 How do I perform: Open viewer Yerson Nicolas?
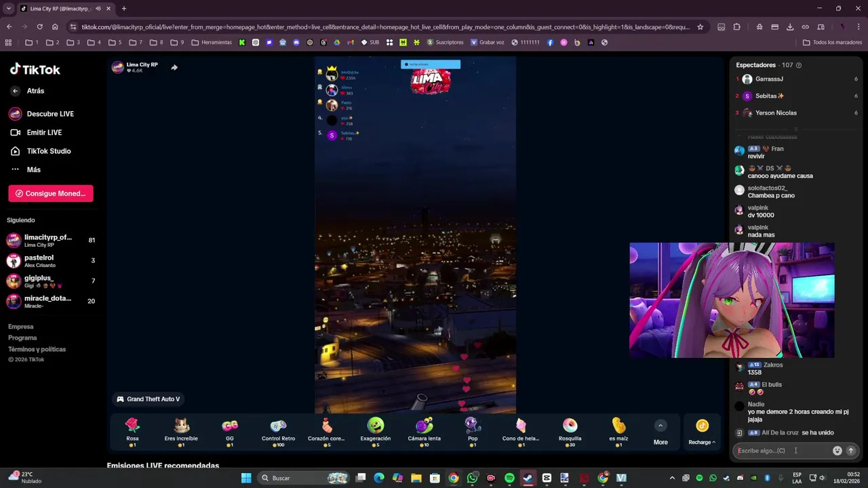tap(796, 113)
